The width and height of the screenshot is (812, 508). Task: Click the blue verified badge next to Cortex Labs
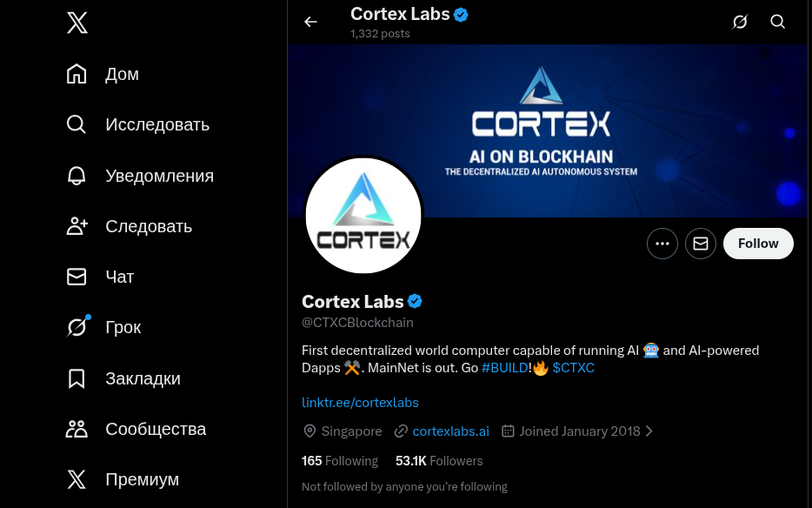point(415,301)
